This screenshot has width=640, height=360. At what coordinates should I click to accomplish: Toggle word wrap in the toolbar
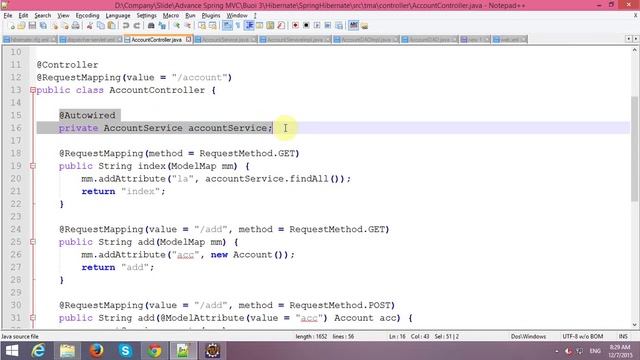pyautogui.click(x=227, y=25)
